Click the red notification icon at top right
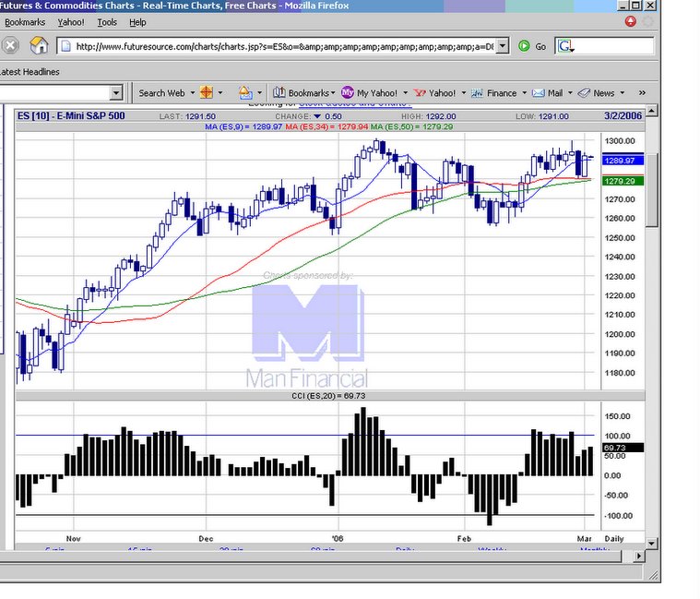Image resolution: width=700 pixels, height=599 pixels. pos(630,21)
